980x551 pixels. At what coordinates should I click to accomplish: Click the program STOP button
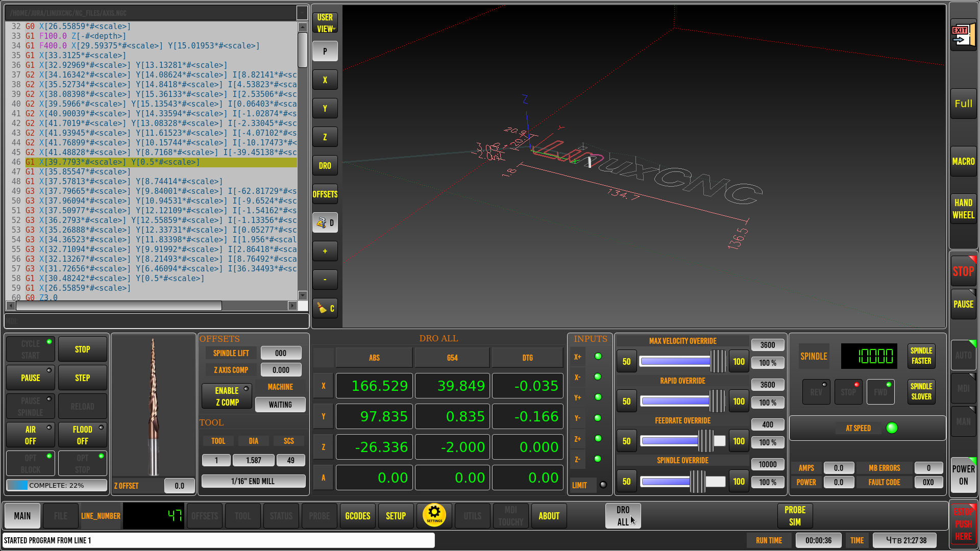82,349
